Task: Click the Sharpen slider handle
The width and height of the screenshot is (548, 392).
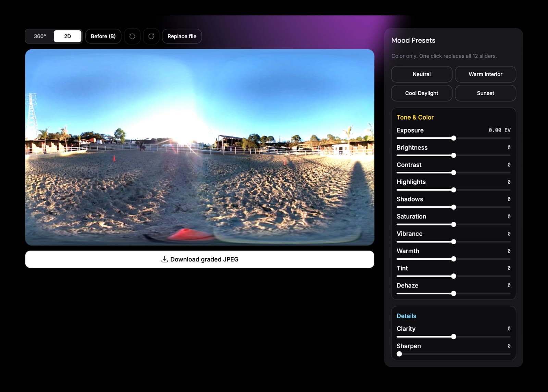Action: point(399,354)
